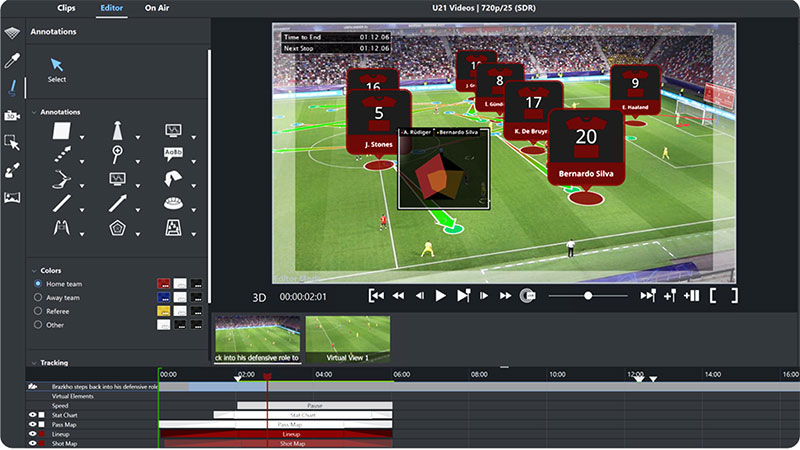
Task: Add the goal frame annotation
Action: (62, 228)
